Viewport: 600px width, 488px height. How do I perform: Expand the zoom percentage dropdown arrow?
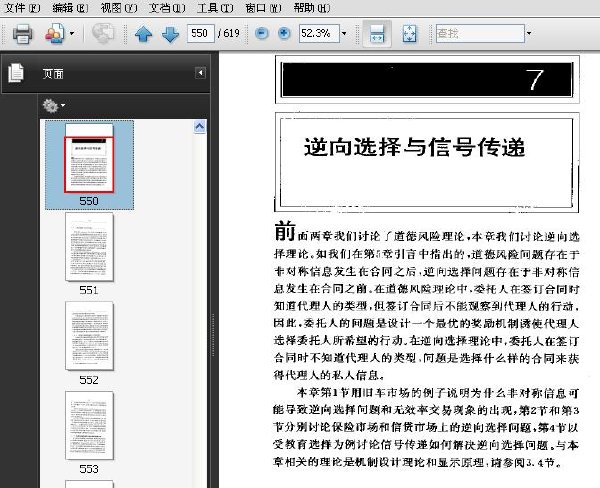click(x=344, y=33)
